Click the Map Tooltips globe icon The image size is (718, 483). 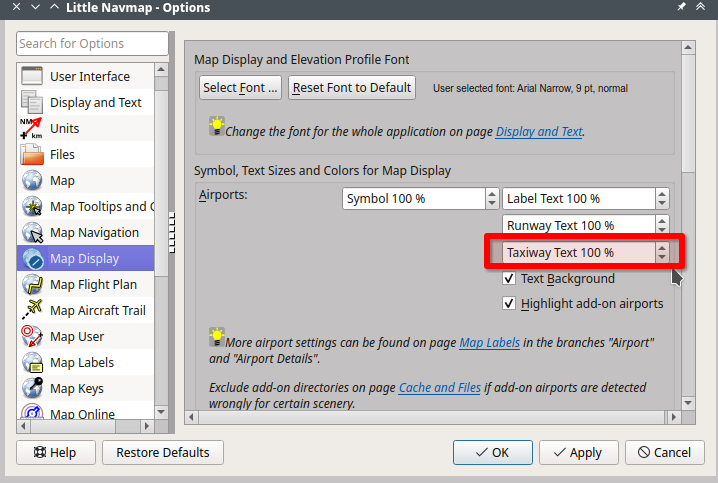point(32,206)
